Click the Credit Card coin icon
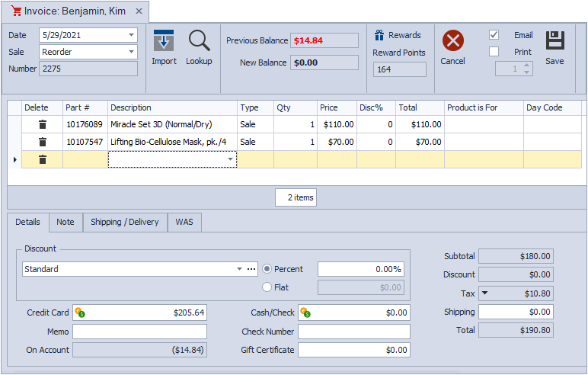The image size is (588, 375). tap(80, 312)
